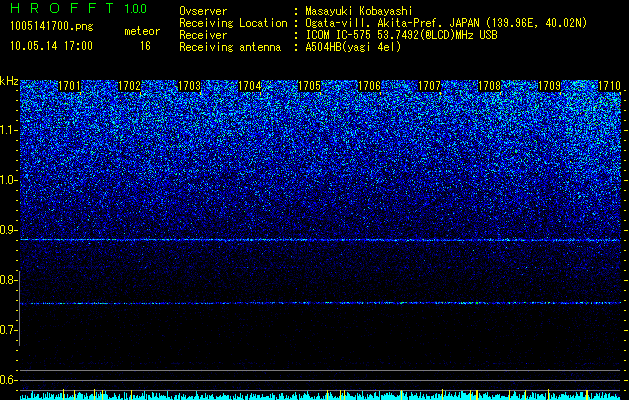
Task: Click the 0.6 frequency axis label
Action: coord(9,380)
